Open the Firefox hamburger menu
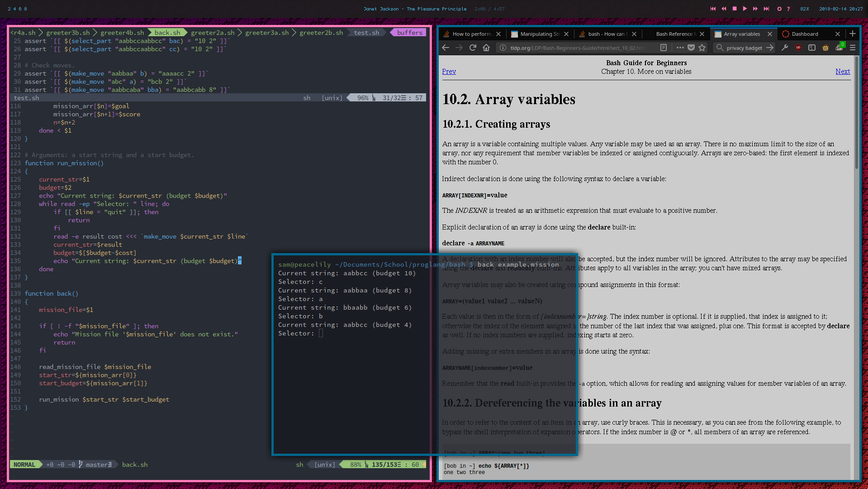 point(853,48)
